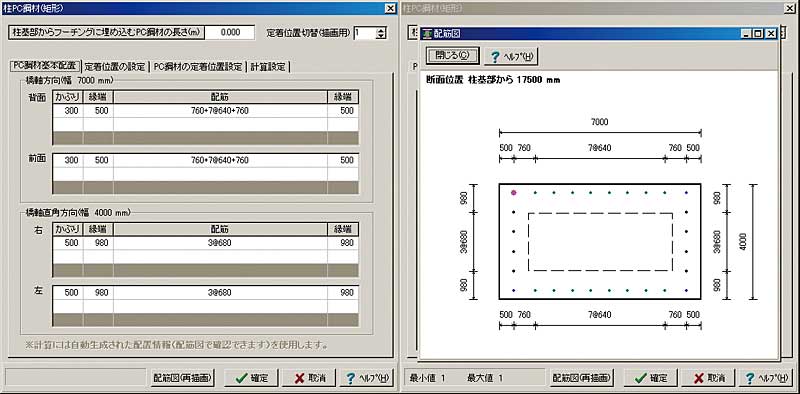Increase 定着位置切替 spinner value with up arrow
Viewport: 800px width, 394px height.
pos(381,30)
